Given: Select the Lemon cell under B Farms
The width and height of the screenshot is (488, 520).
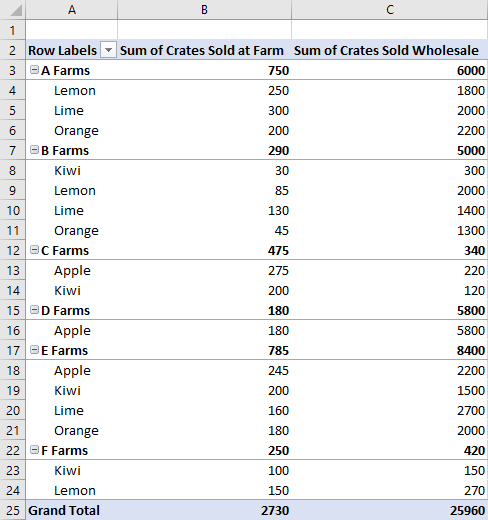Looking at the screenshot, I should (72, 190).
